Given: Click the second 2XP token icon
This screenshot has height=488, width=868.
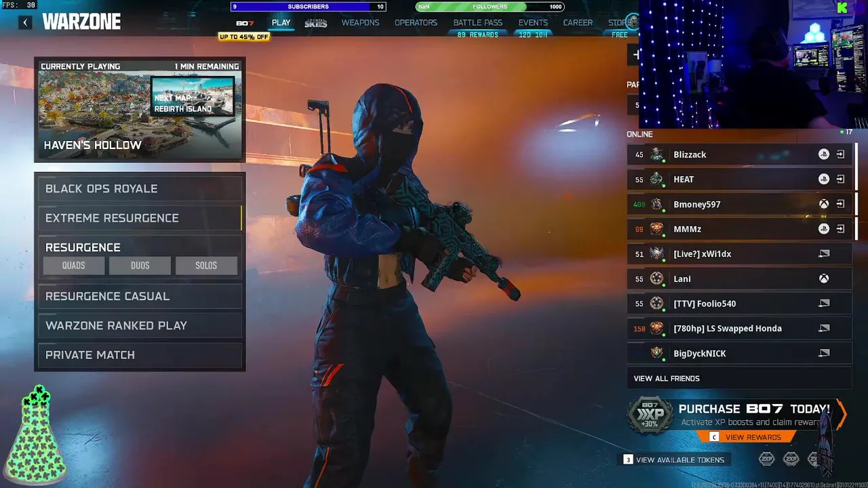Looking at the screenshot, I should 791,460.
